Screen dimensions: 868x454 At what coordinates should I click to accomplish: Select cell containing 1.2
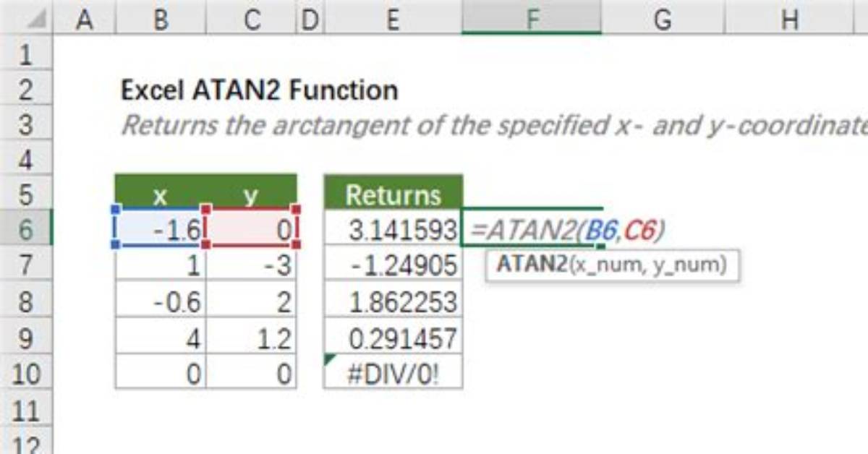[252, 337]
